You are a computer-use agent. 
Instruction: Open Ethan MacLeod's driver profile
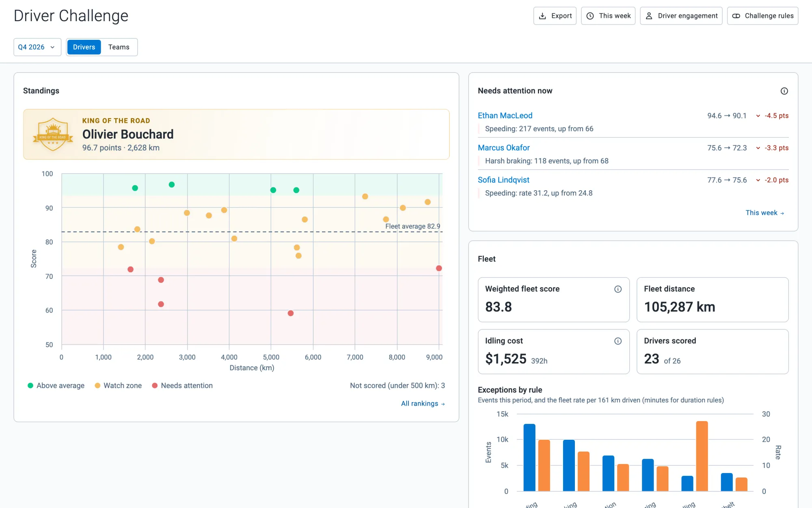505,115
